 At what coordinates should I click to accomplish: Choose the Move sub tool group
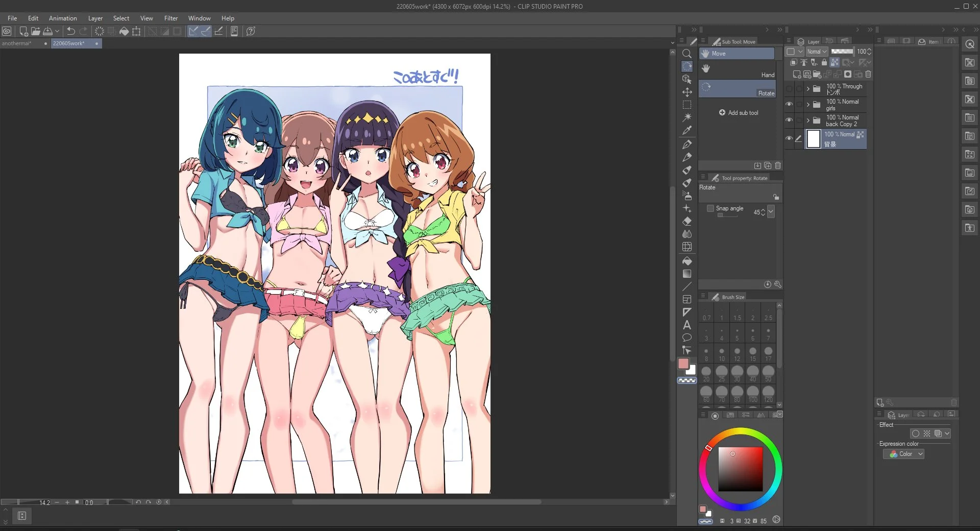(x=737, y=54)
